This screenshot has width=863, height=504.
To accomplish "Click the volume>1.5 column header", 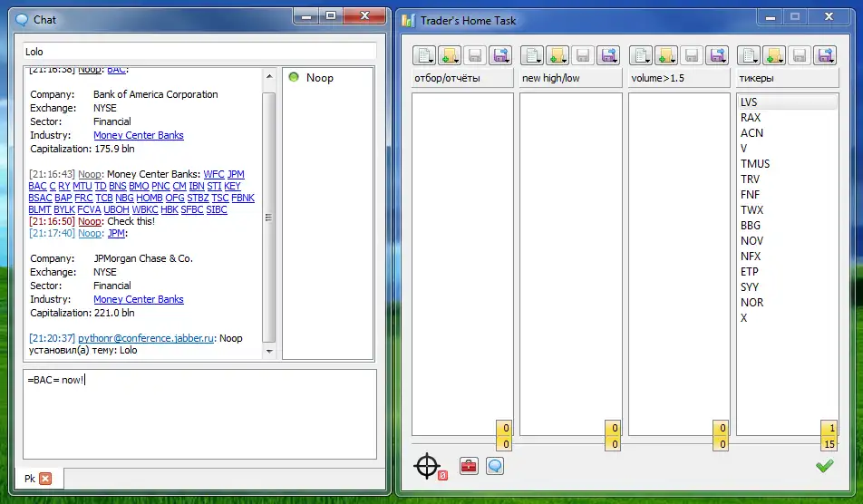I will [679, 78].
